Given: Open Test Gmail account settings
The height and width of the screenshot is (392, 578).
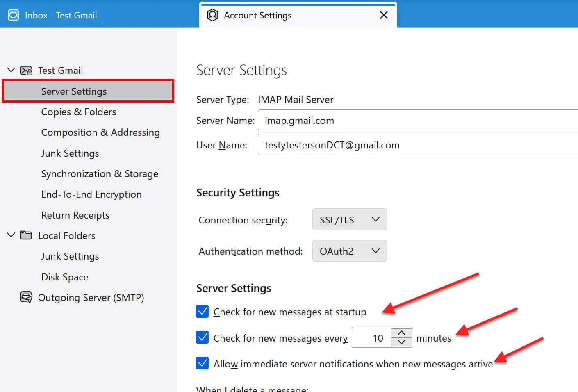Looking at the screenshot, I should click(61, 71).
